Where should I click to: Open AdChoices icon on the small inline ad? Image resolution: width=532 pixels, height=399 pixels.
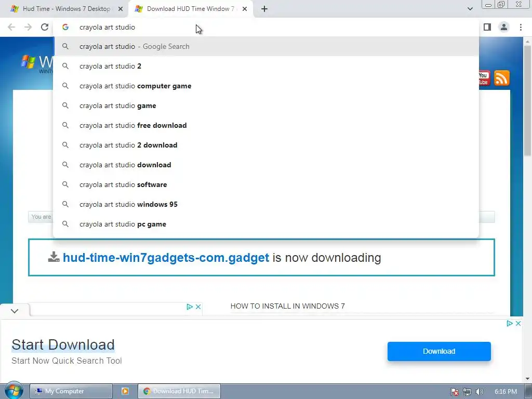pyautogui.click(x=190, y=307)
